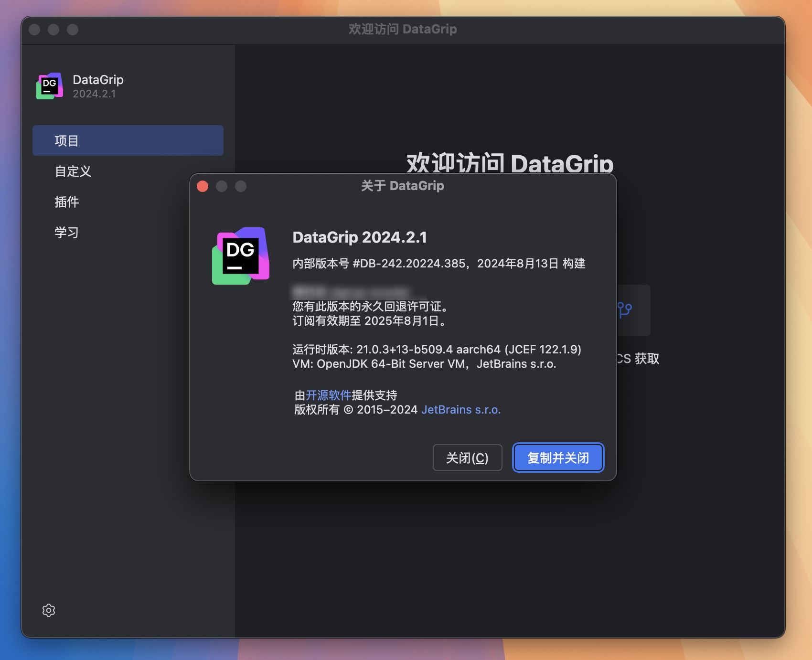Click the build number #DB-242.20224.385 line
812x660 pixels.
coord(439,264)
